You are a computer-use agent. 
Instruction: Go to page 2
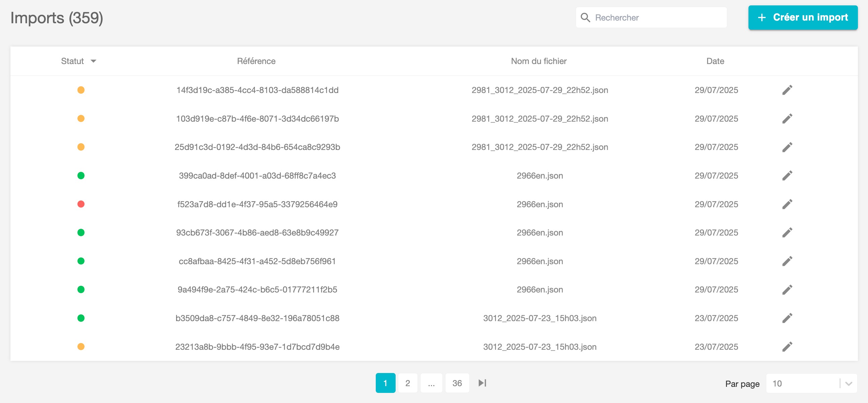tap(407, 383)
